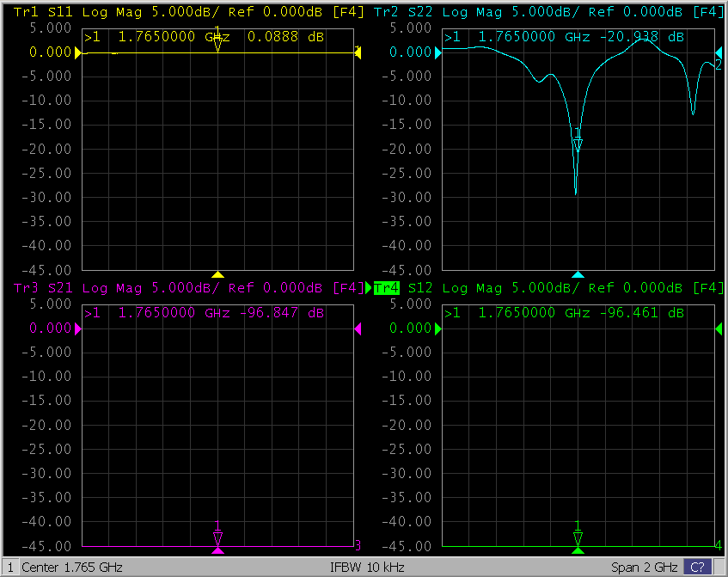This screenshot has height=577, width=728.
Task: Select the magenta marker 1 on S21 plot
Action: (x=218, y=537)
